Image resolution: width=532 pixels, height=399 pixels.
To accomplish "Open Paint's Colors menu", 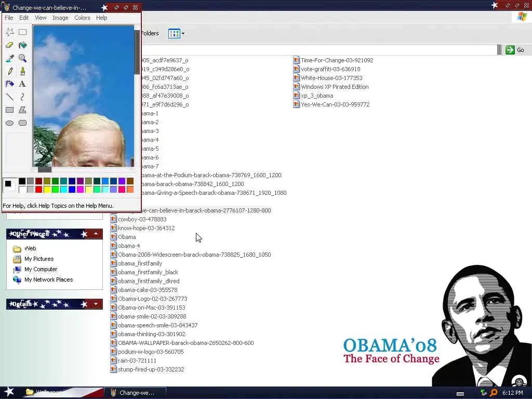I will tap(83, 18).
